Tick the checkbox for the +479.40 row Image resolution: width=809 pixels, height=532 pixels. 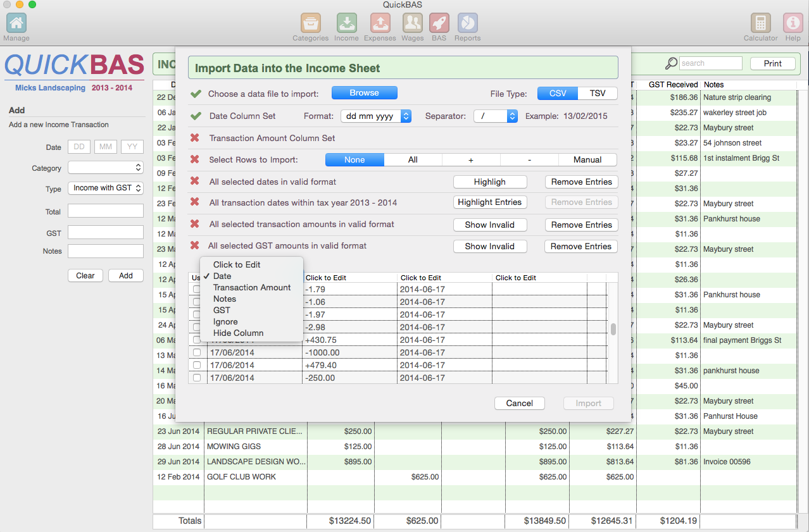(x=197, y=365)
